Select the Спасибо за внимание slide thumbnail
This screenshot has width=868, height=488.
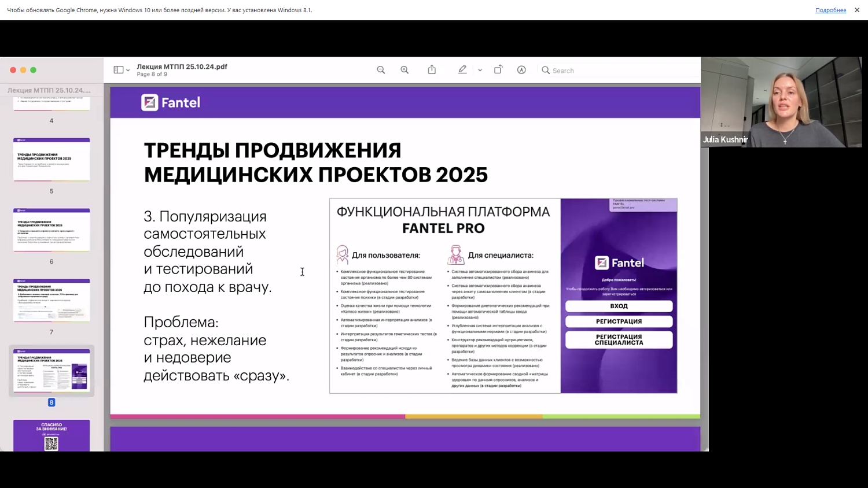[x=51, y=437]
